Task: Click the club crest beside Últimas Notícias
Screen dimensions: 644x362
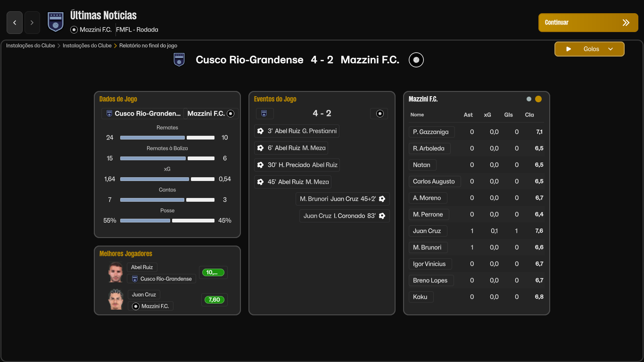Action: tap(56, 22)
